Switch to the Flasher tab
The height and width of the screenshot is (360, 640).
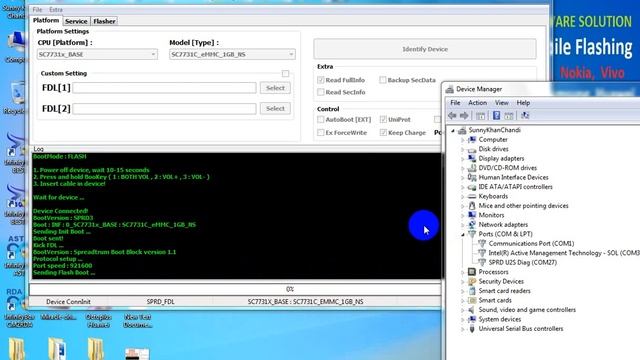[x=104, y=21]
